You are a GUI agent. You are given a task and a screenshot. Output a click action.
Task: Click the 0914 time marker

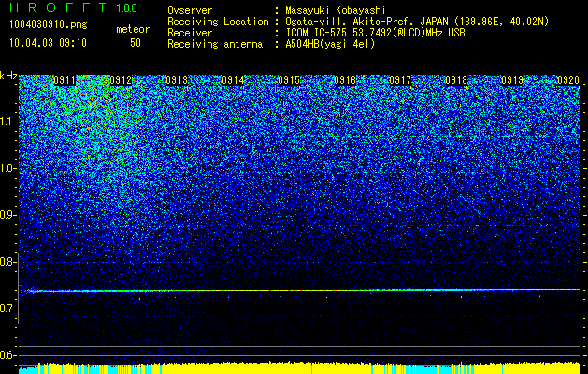[x=233, y=80]
